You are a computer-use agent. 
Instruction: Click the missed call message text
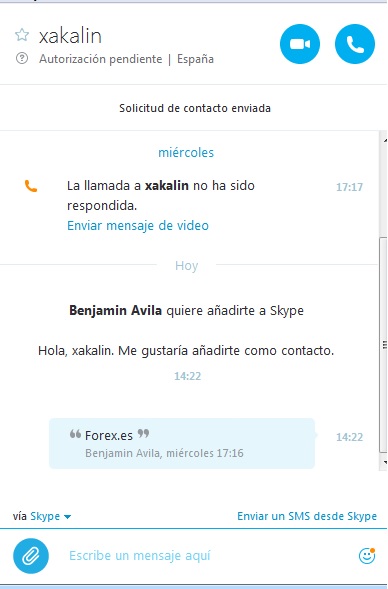click(x=161, y=195)
